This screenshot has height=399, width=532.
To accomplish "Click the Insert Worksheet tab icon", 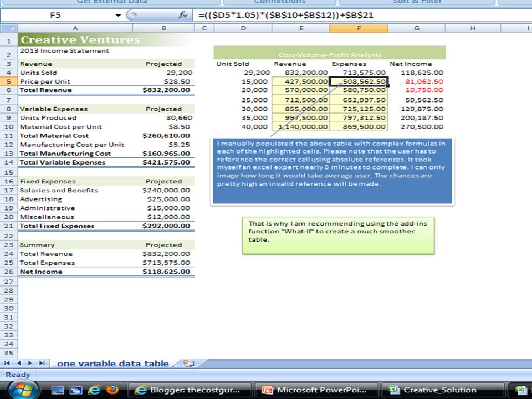I will pyautogui.click(x=188, y=364).
